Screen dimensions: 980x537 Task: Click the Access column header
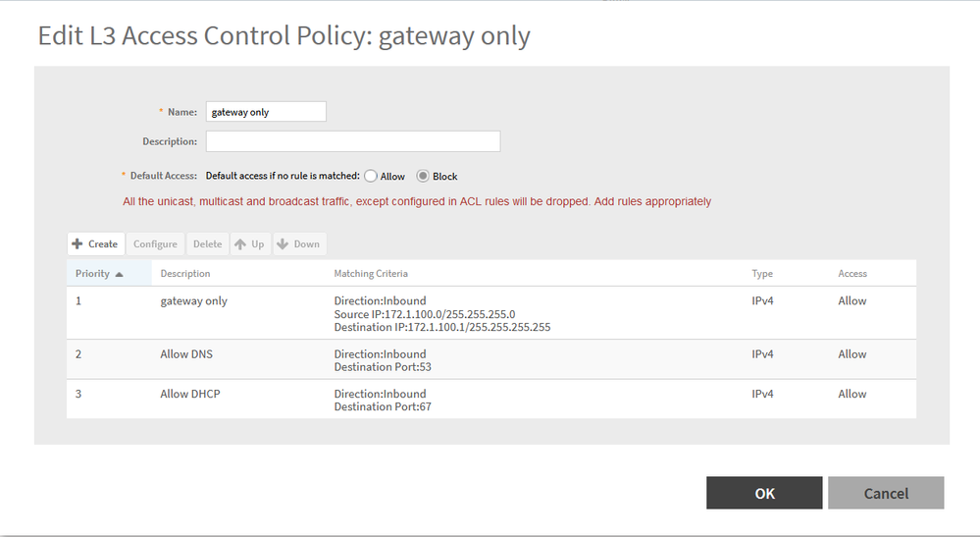(x=852, y=274)
